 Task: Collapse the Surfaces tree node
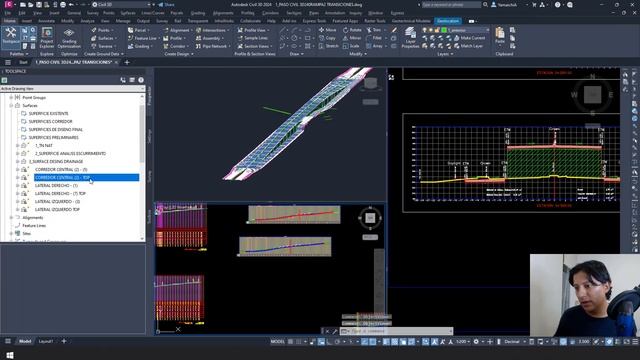pyautogui.click(x=11, y=105)
